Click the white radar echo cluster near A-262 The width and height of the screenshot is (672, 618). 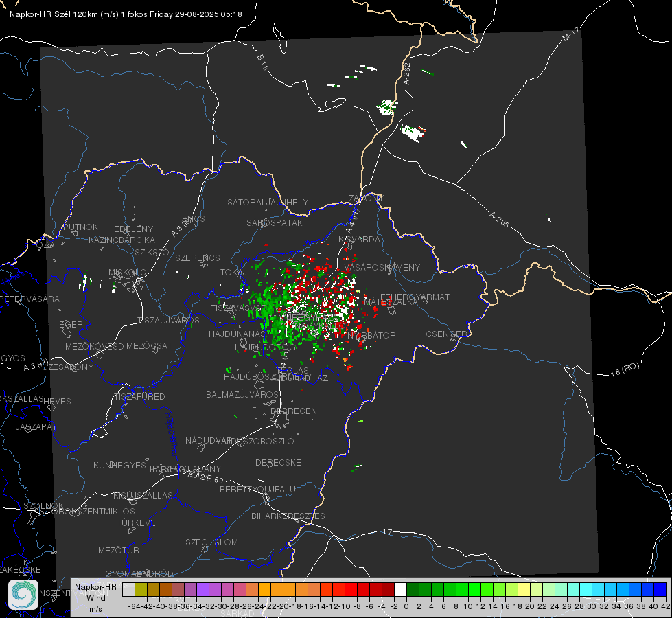(x=387, y=107)
